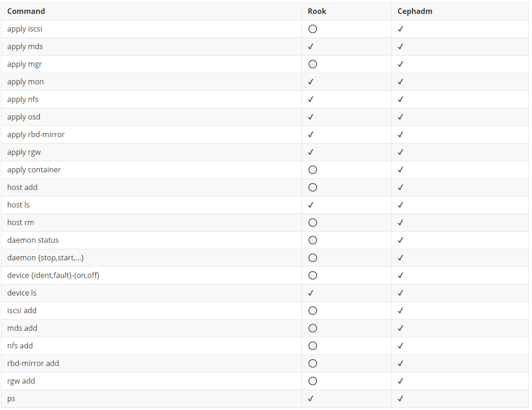Select the apply rbd-mirror command text
The height and width of the screenshot is (410, 532).
point(36,135)
